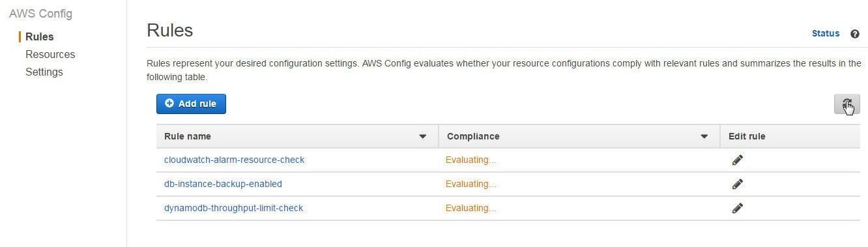Open Settings from the AWS Config sidebar
868x247 pixels.
(44, 72)
